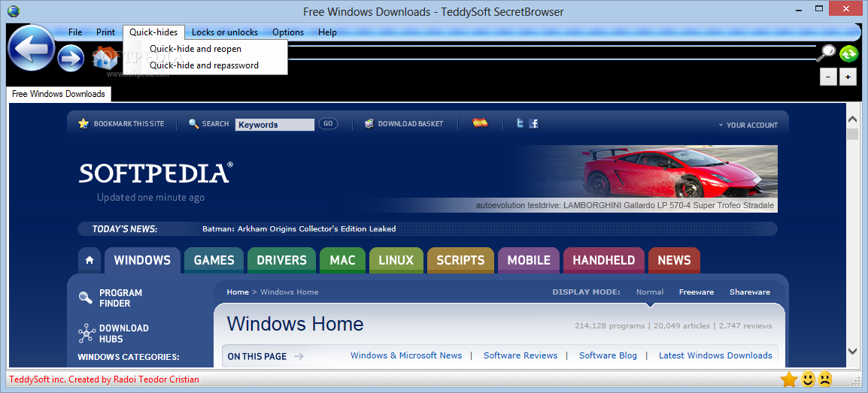Click the Softpedia home tab icon
Image resolution: width=868 pixels, height=393 pixels.
pos(89,260)
